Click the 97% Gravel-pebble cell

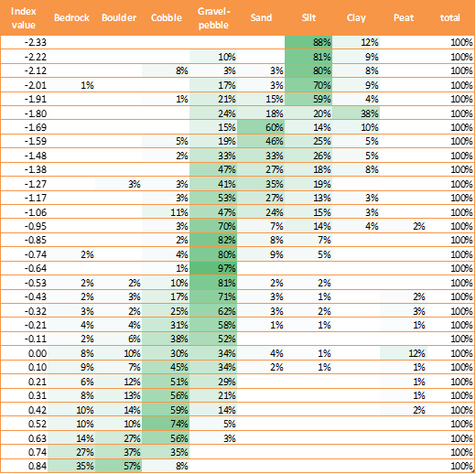[213, 268]
